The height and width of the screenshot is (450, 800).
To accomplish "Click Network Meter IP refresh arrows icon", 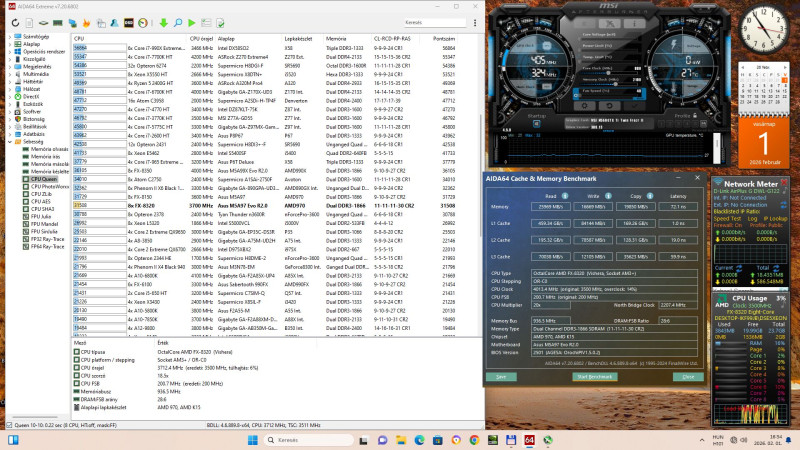I will tap(783, 205).
